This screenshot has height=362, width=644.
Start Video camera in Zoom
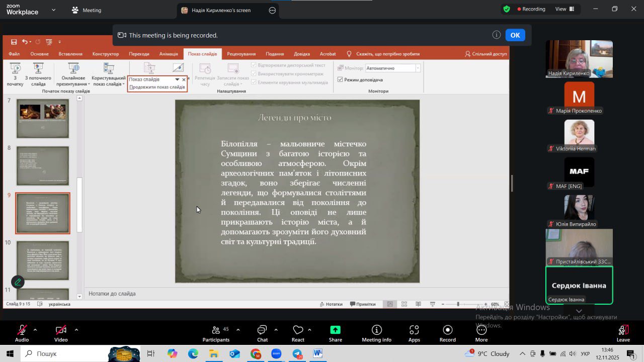61,330
